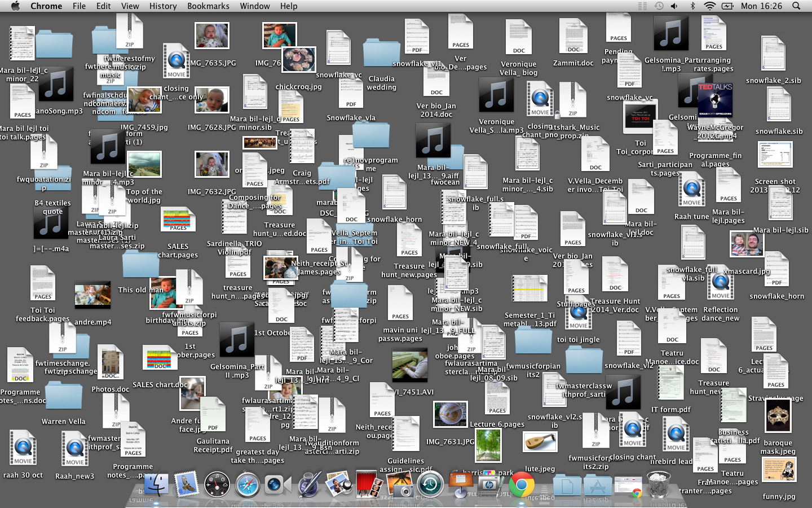812x508 pixels.
Task: Click the Spotlight search icon
Action: tap(795, 6)
